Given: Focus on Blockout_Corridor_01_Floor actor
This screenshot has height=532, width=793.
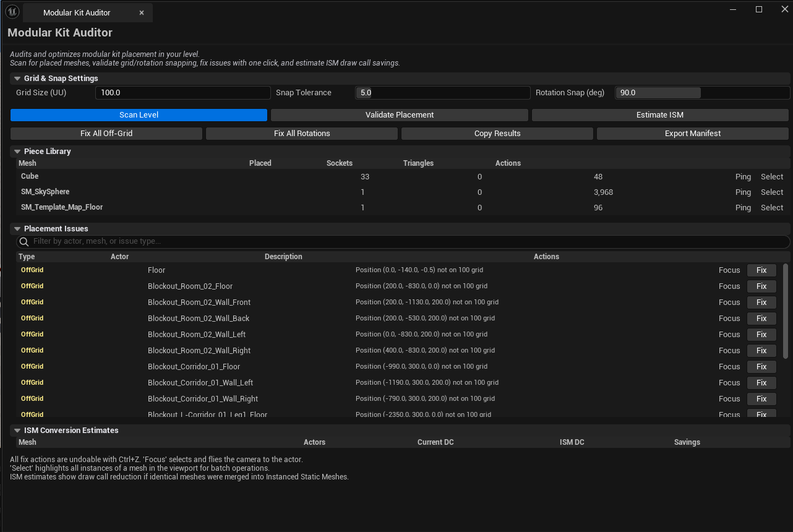Looking at the screenshot, I should pos(729,367).
